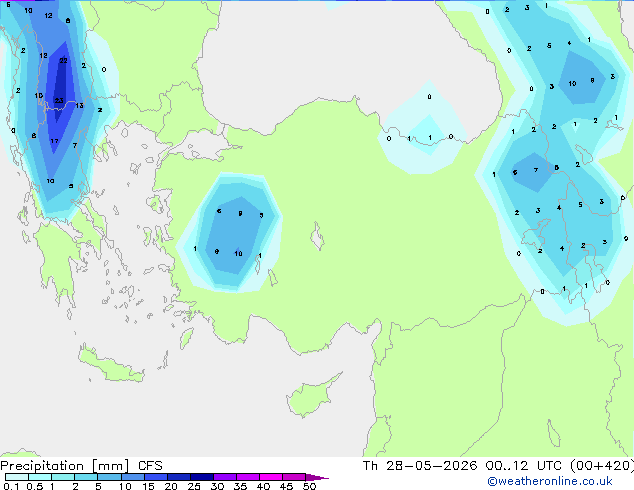Click the '0.1' legend label
The image size is (634, 490).
11,486
